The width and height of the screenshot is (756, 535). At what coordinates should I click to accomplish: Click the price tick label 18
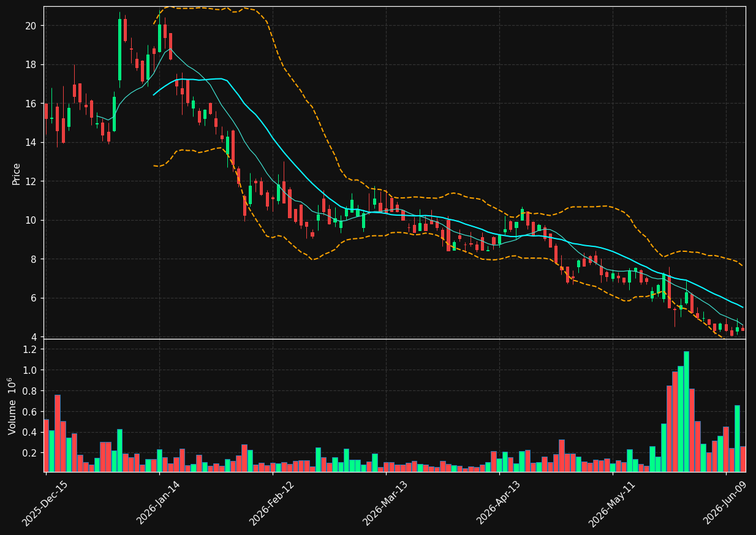coord(31,65)
